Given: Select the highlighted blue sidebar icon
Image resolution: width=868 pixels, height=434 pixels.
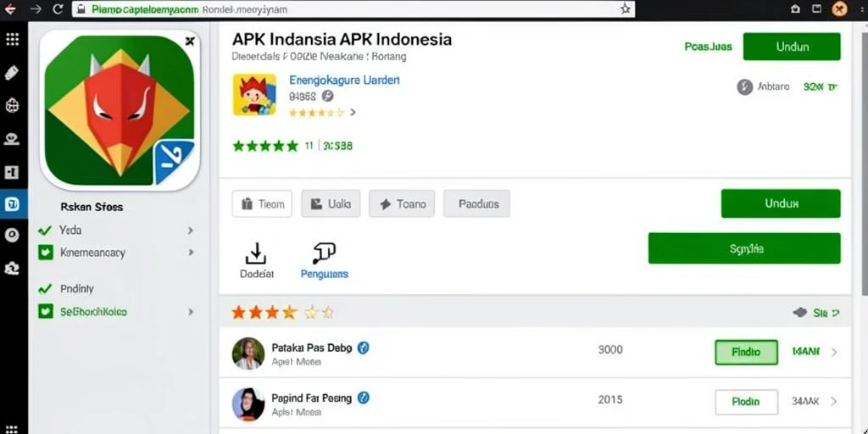Looking at the screenshot, I should pos(12,203).
